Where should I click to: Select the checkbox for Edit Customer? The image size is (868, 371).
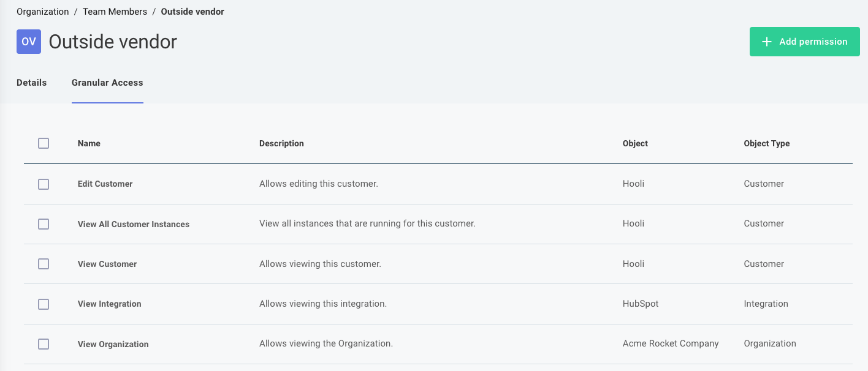point(44,184)
